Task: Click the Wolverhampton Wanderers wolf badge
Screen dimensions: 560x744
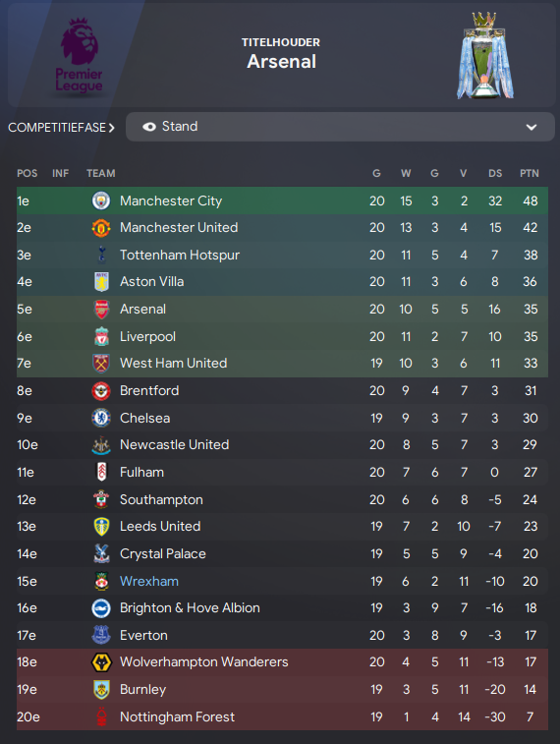Action: [x=101, y=661]
